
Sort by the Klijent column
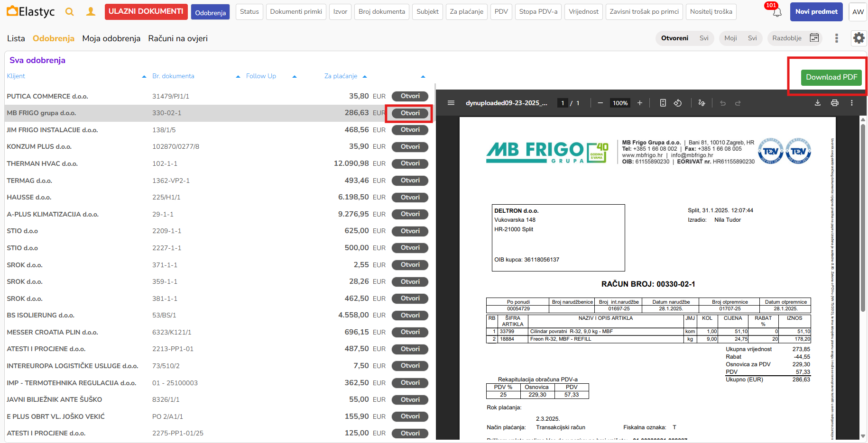(x=16, y=76)
